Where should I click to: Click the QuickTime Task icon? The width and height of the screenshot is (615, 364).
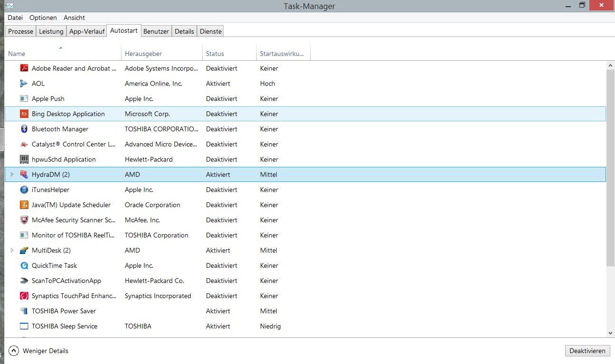[24, 265]
